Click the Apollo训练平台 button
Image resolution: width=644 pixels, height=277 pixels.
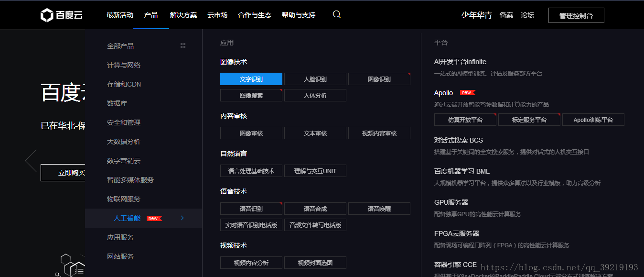593,120
